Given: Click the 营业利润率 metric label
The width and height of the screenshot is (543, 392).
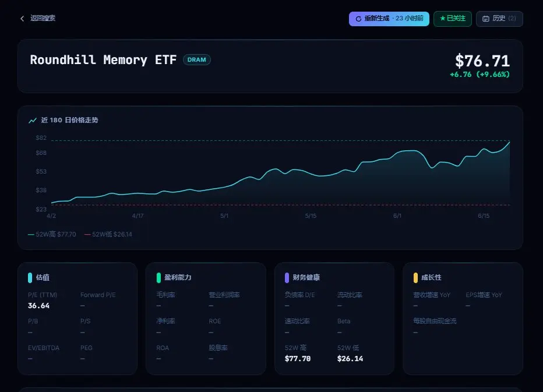Looking at the screenshot, I should coord(224,295).
